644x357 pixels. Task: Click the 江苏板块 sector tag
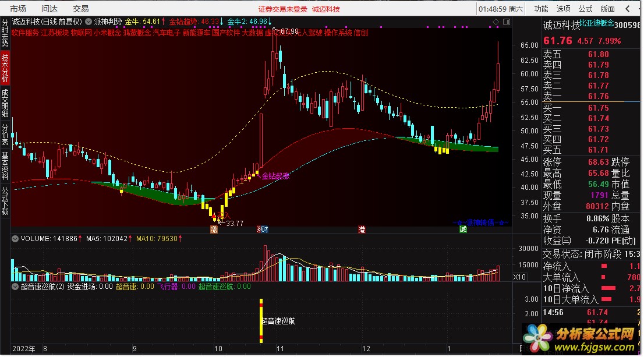coord(55,33)
